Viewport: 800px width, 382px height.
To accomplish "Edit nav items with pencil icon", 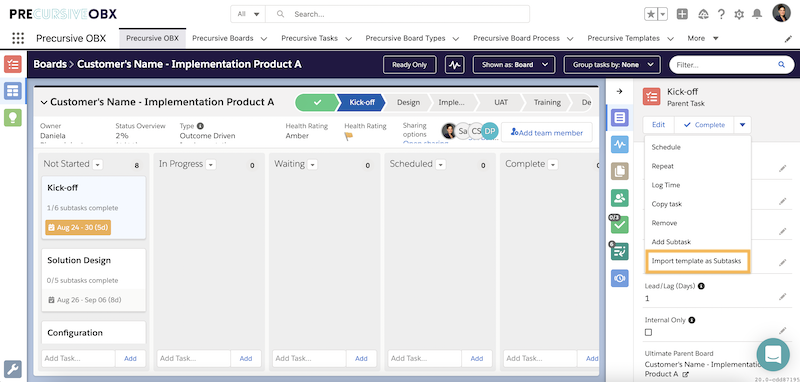I will [x=788, y=39].
